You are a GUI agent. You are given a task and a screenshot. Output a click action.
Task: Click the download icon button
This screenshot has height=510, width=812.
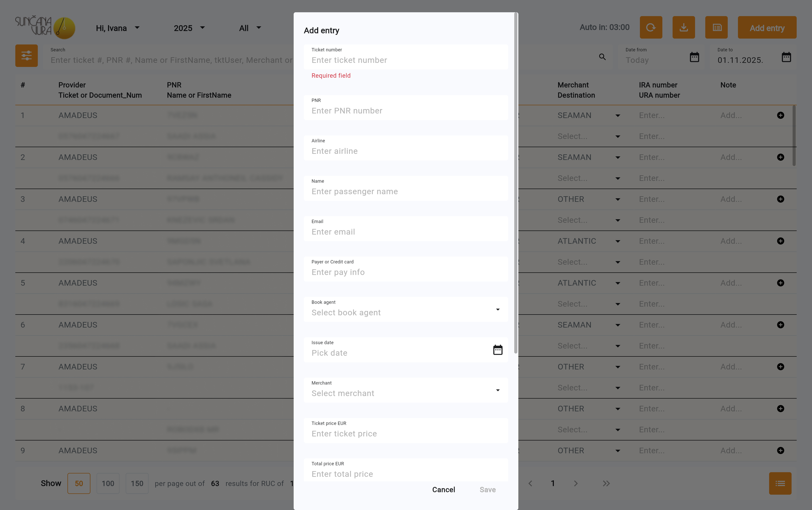683,27
